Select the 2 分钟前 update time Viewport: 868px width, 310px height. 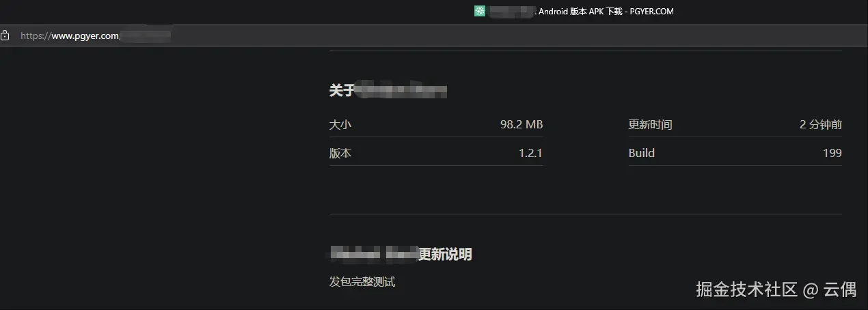(821, 124)
